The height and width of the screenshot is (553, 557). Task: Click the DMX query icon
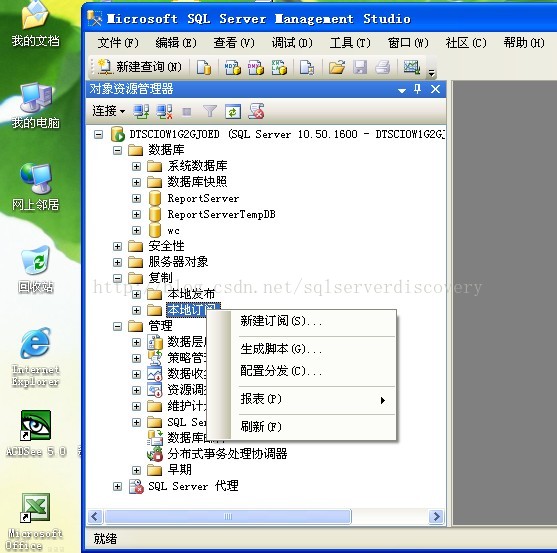[x=256, y=67]
